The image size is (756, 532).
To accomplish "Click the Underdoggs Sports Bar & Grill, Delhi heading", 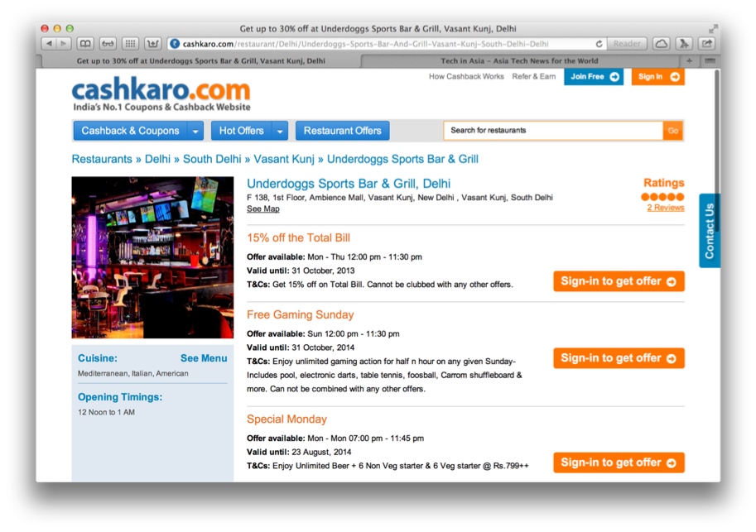I will [x=349, y=184].
